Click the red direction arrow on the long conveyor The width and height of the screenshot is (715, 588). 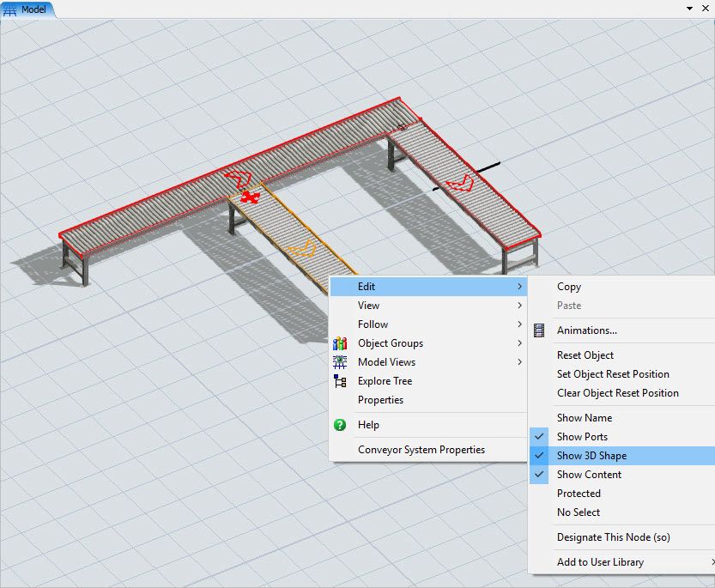[x=238, y=179]
